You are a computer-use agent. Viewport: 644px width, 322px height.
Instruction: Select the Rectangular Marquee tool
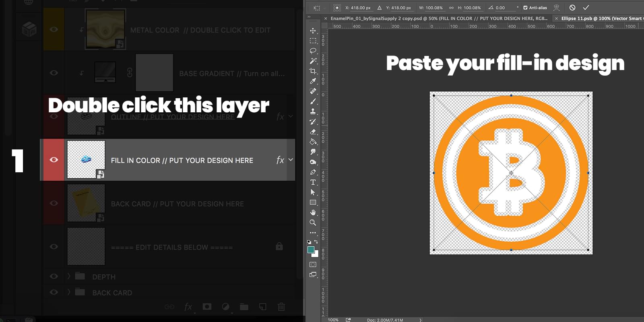[313, 41]
